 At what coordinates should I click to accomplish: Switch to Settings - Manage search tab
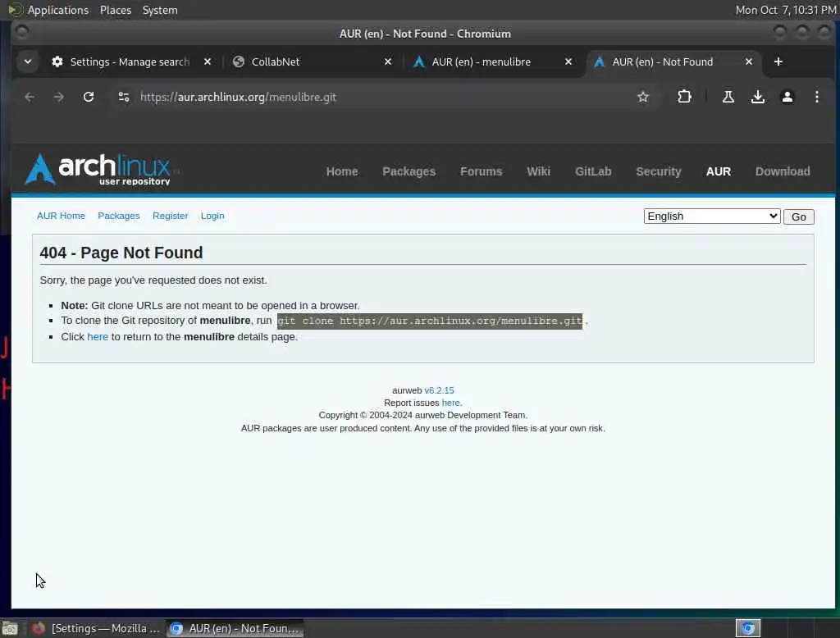point(130,62)
